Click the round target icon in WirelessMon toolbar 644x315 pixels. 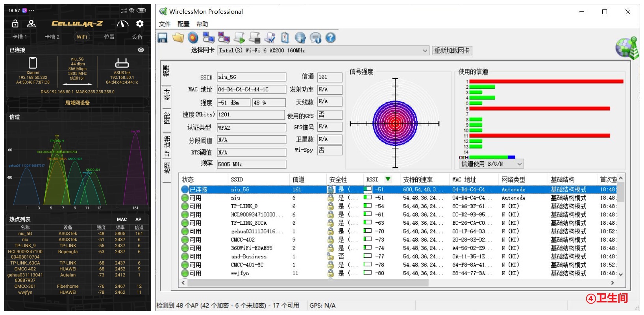pyautogui.click(x=193, y=38)
